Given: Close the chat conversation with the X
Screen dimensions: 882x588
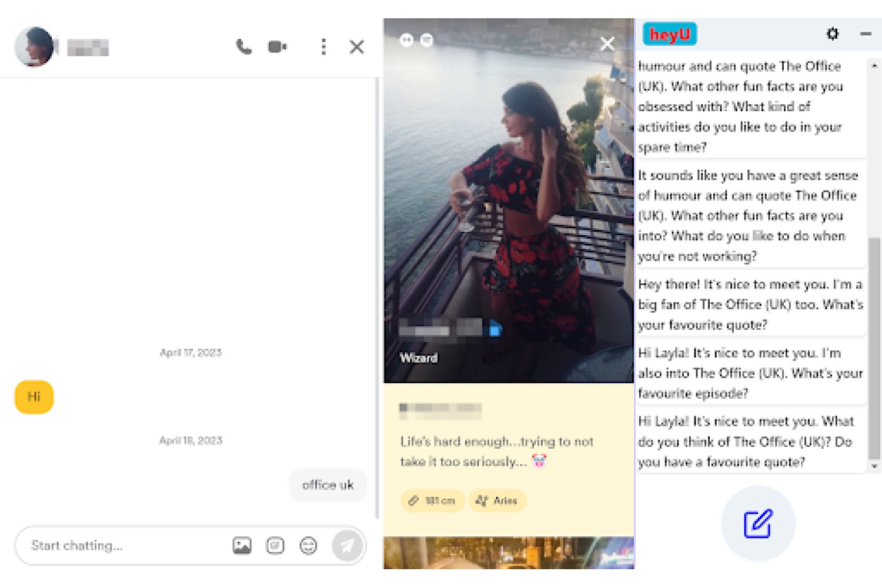Looking at the screenshot, I should (356, 46).
